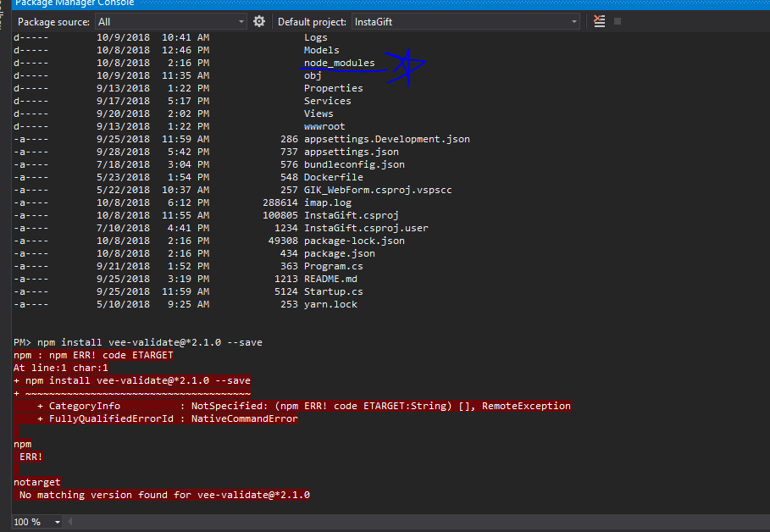Click the package.json file entry
Screen dimensions: 770x532
pyautogui.click(x=350, y=252)
